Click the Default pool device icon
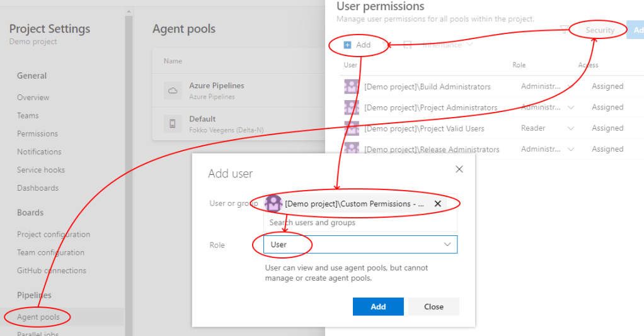The width and height of the screenshot is (644, 336). tap(173, 123)
